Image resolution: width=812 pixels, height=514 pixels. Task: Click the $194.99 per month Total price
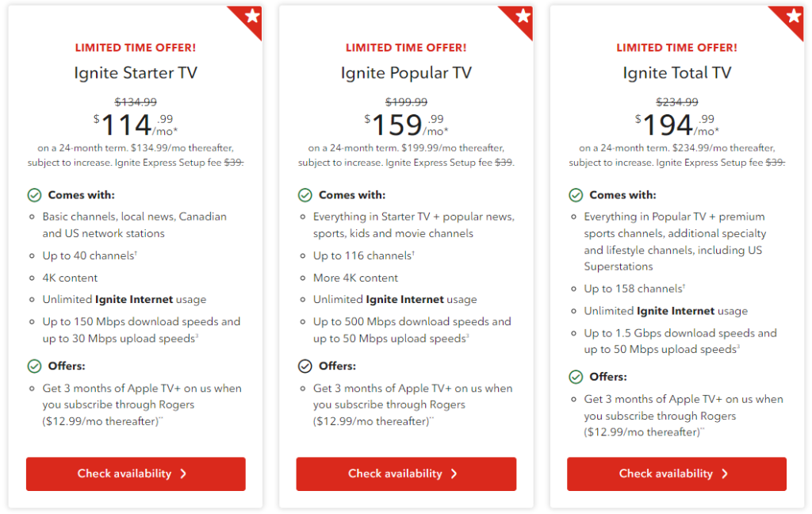coord(676,125)
